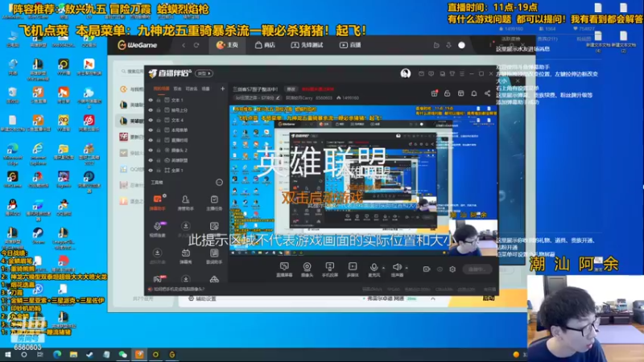This screenshot has width=644, height=362.
Task: Expand the chevron in WeGame's bottom bar
Action: 432,298
